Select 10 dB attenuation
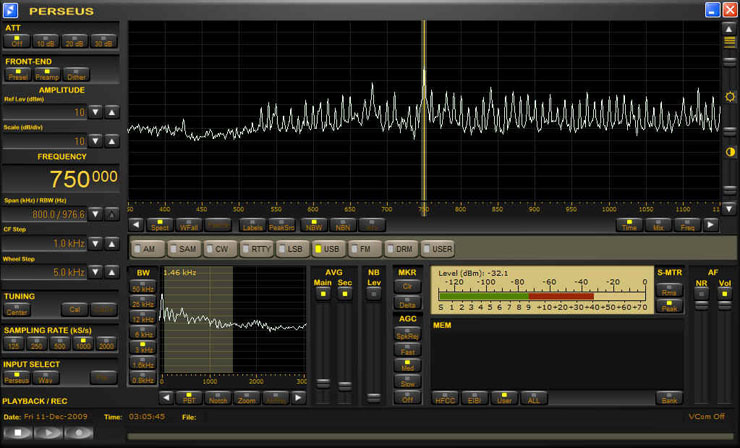Screen dimensions: 740x448 [46, 41]
